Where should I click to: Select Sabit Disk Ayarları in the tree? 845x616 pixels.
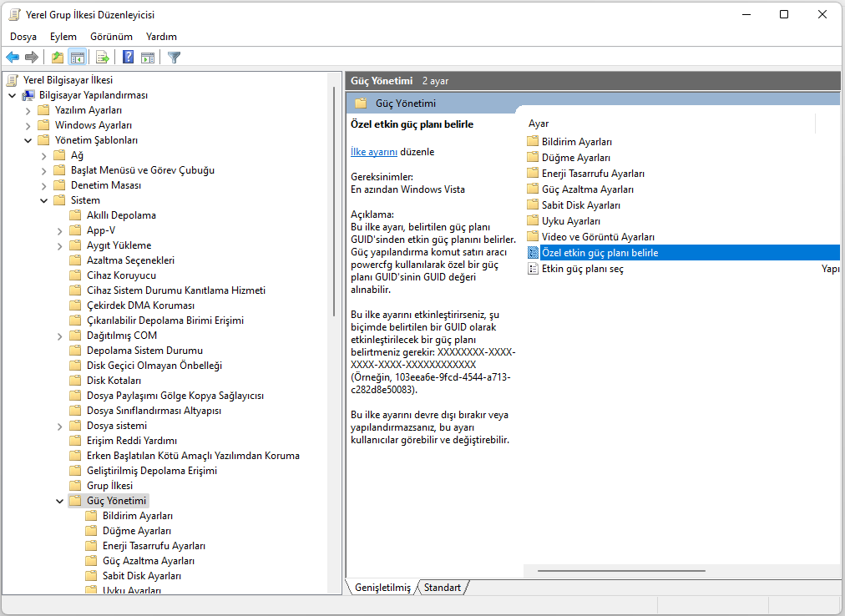pos(142,576)
